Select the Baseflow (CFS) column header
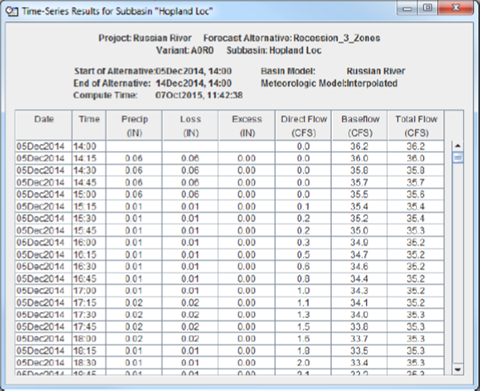Image resolution: width=480 pixels, height=391 pixels. coord(360,126)
